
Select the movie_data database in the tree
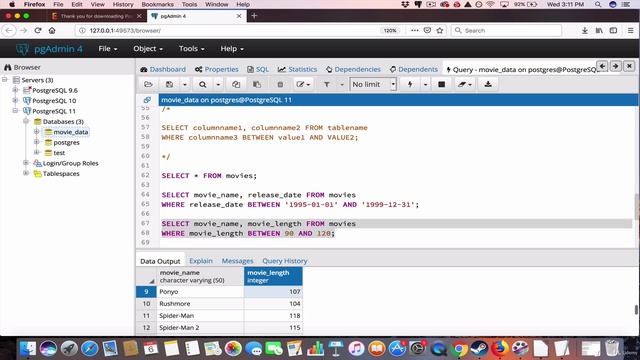[x=70, y=132]
